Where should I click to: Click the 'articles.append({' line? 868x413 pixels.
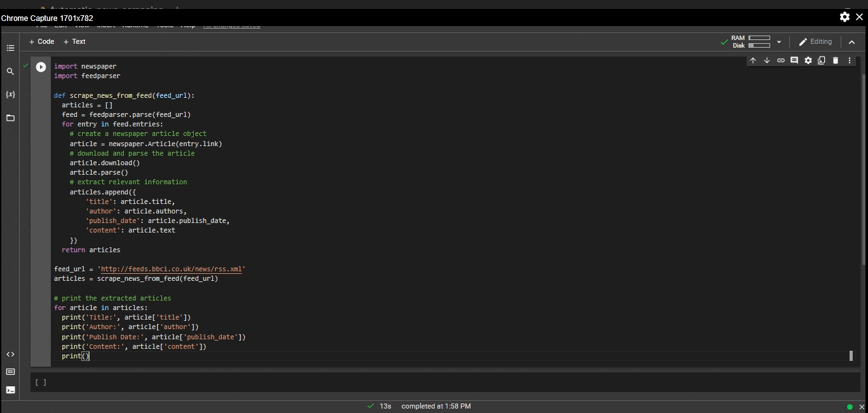pos(103,193)
